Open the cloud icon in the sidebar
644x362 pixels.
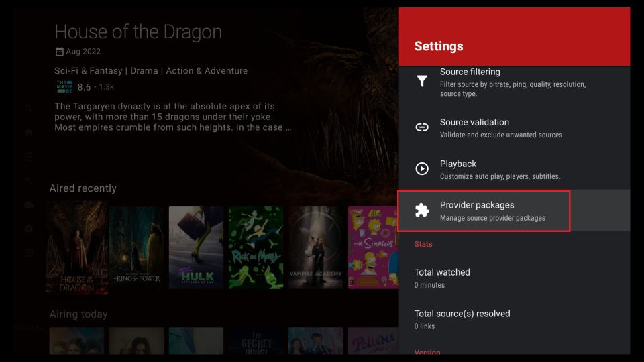tap(29, 204)
